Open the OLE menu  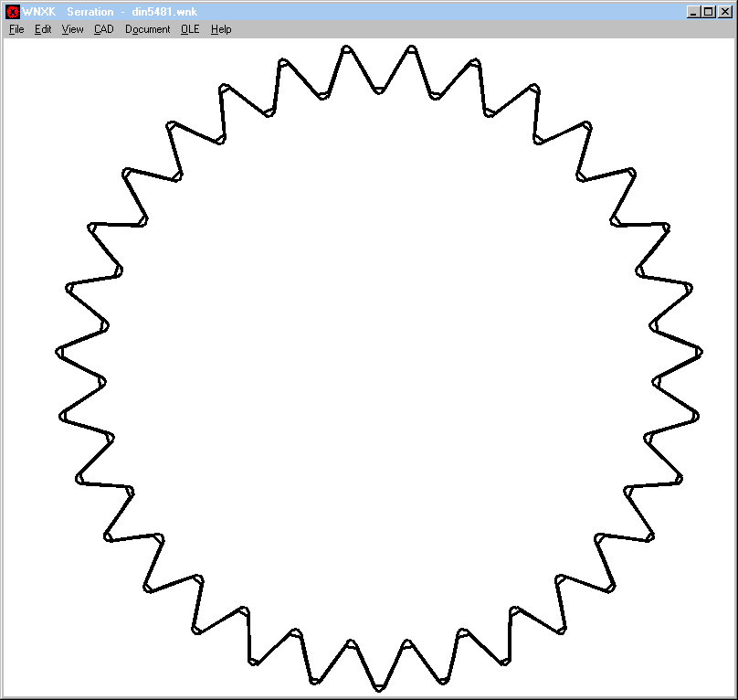tap(190, 29)
